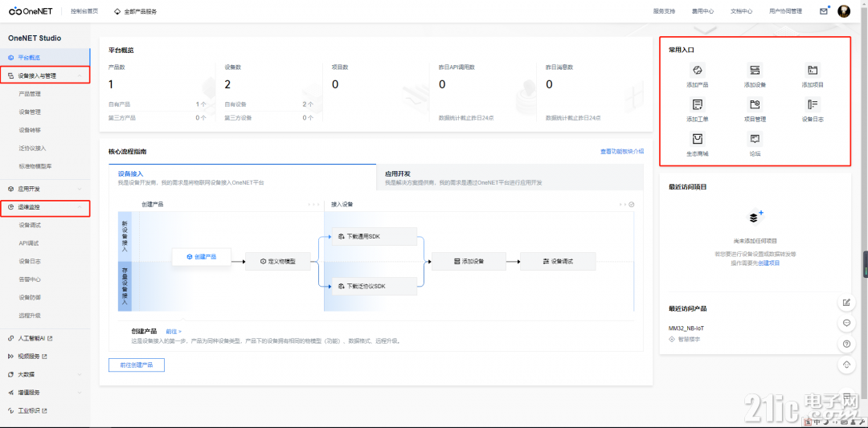868x428 pixels.
Task: Select 远程升级 in the sidebar
Action: [x=30, y=316]
